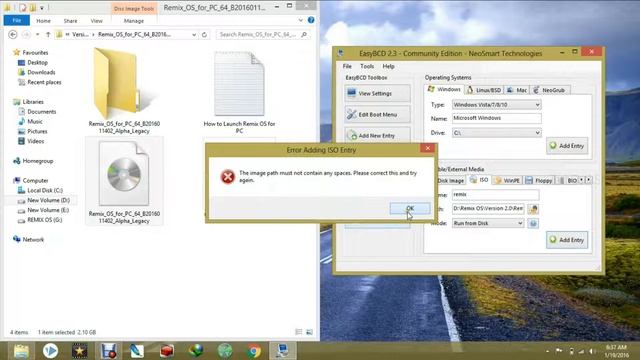Viewport: 640px width, 360px height.
Task: Switch to the Linux/BSD tab
Action: [x=484, y=90]
